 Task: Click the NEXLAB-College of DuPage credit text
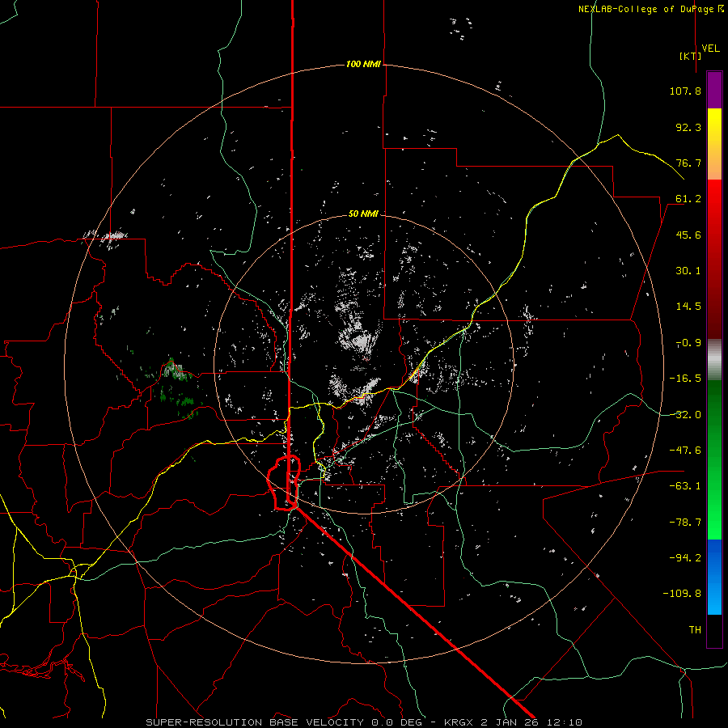tap(647, 9)
